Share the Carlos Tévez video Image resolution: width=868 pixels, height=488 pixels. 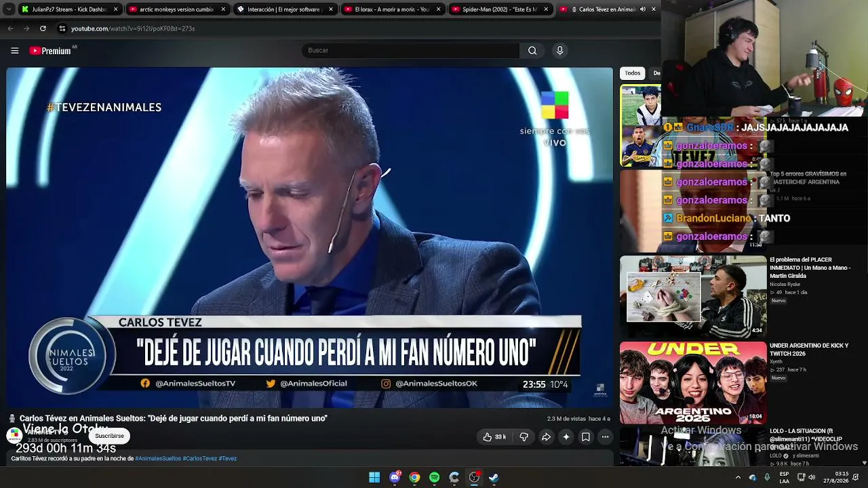[x=545, y=437]
